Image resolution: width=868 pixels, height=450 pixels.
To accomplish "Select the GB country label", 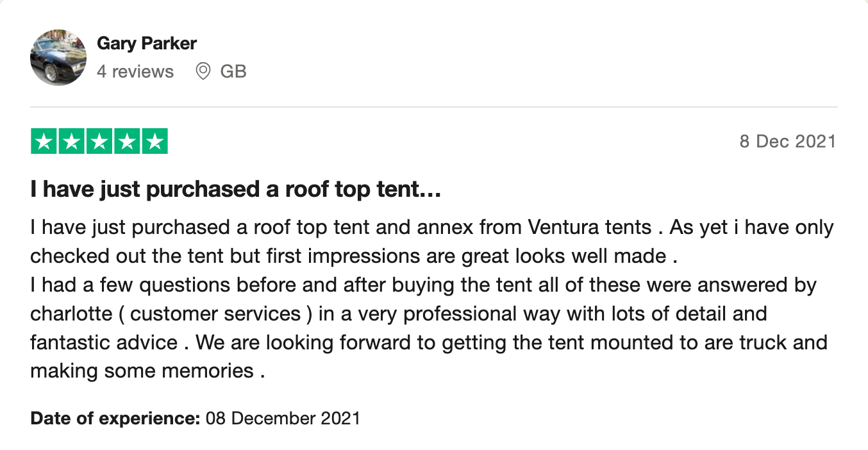I will (233, 71).
